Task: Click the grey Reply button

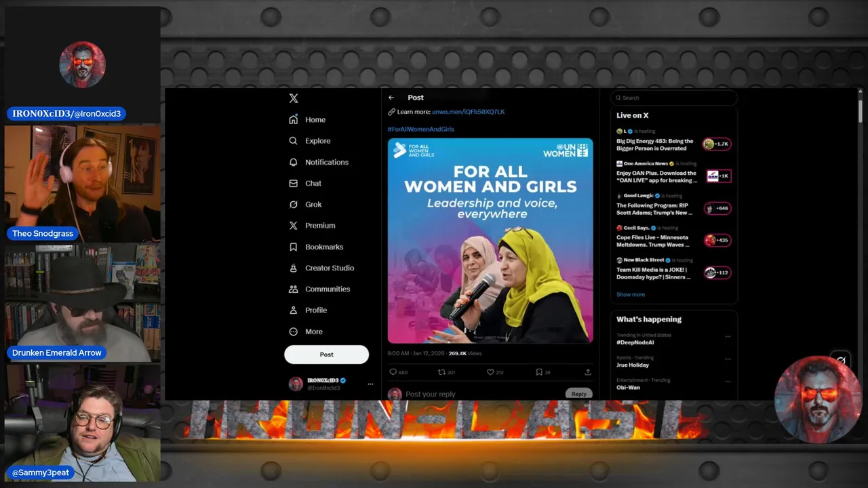Action: pyautogui.click(x=578, y=394)
